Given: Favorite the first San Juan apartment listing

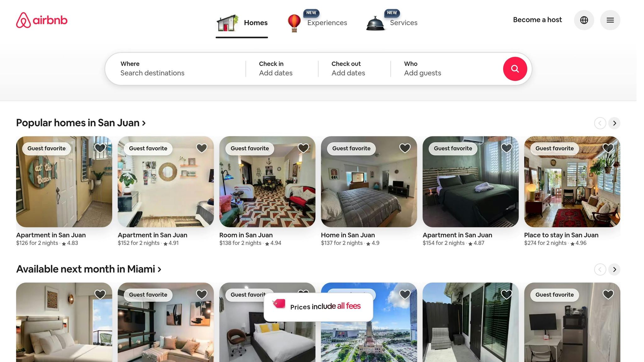Looking at the screenshot, I should pyautogui.click(x=100, y=148).
